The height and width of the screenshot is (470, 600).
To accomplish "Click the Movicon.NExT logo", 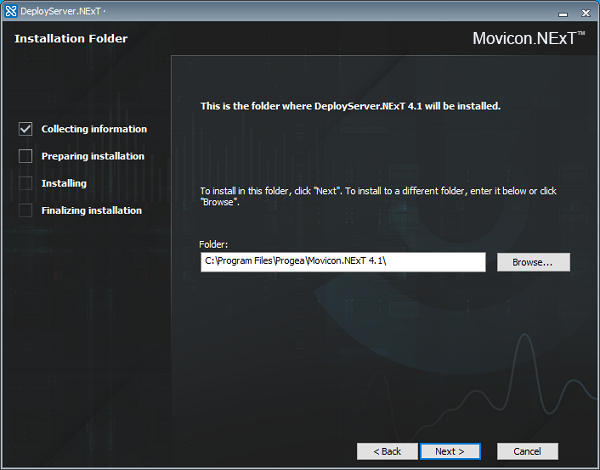I will pyautogui.click(x=528, y=38).
